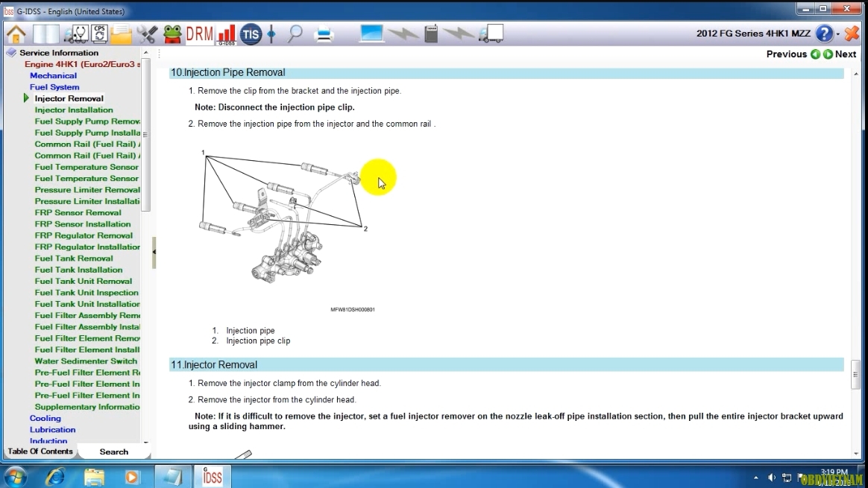This screenshot has height=488, width=868.
Task: Open the Lubrication section
Action: click(x=53, y=430)
